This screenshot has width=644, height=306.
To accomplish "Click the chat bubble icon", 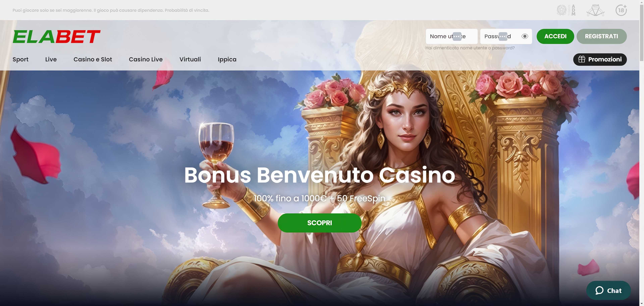I will pos(600,291).
